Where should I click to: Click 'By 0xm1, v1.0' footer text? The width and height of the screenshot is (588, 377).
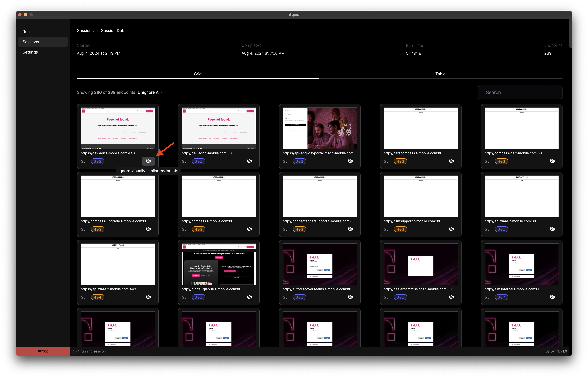[556, 351]
